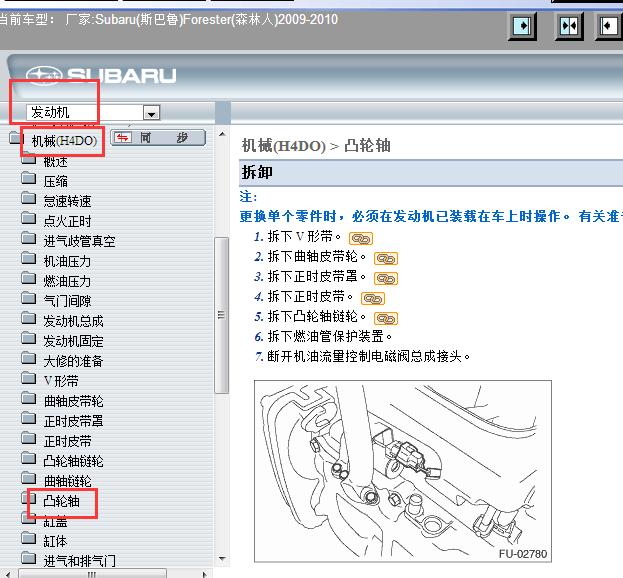Open 发动机总成 in the tree
The image size is (623, 578).
[x=74, y=321]
